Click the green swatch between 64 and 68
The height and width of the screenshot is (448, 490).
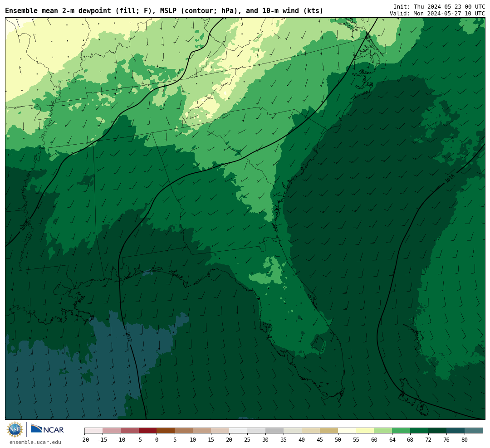(x=401, y=431)
